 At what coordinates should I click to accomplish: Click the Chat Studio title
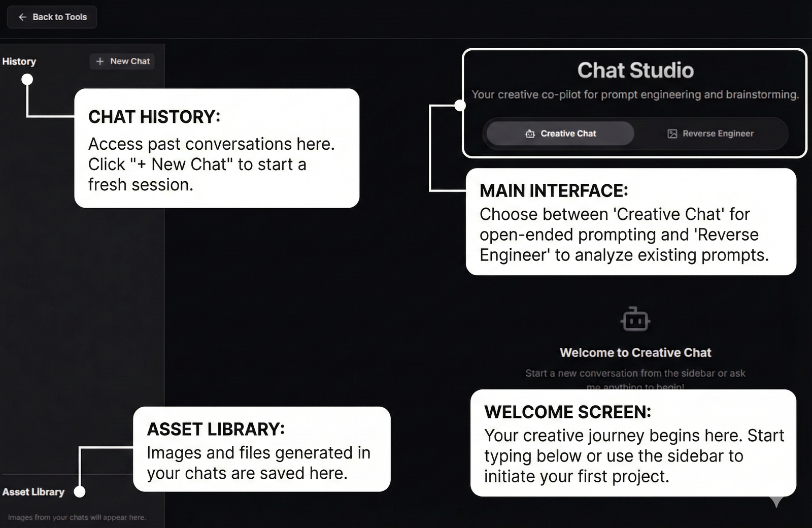tap(635, 71)
